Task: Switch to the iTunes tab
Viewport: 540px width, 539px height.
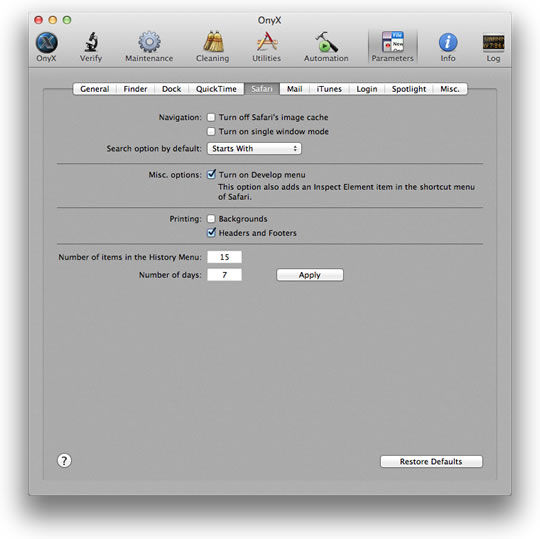Action: [329, 89]
